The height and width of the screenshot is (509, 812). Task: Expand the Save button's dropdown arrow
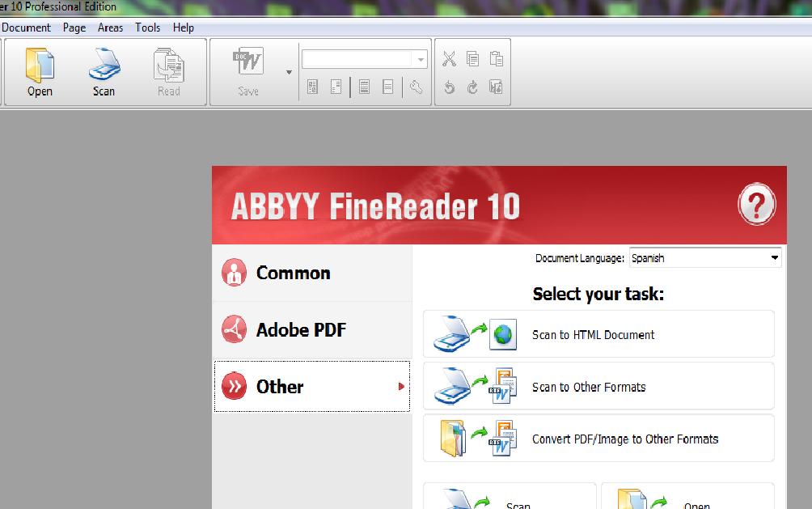click(289, 73)
